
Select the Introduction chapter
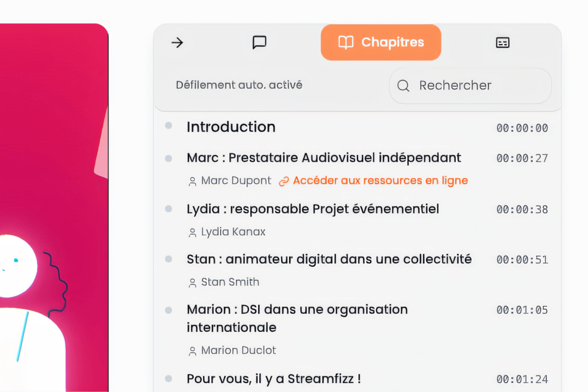click(x=231, y=127)
